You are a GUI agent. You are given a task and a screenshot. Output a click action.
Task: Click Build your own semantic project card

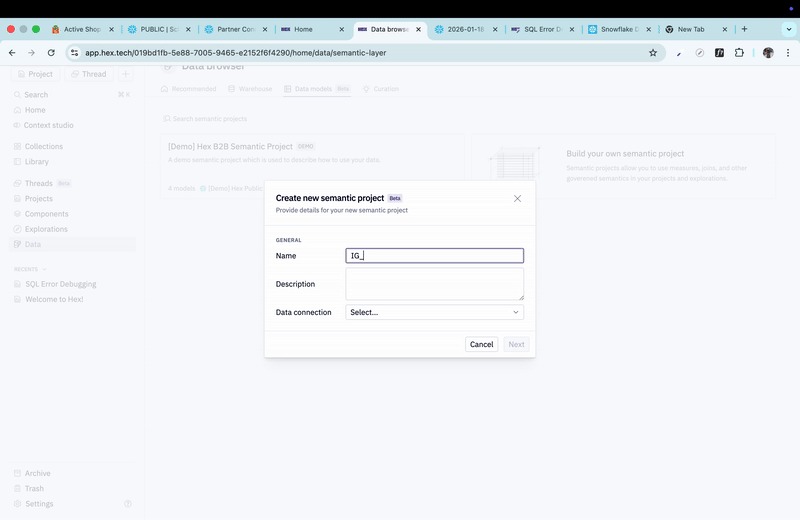click(x=623, y=166)
